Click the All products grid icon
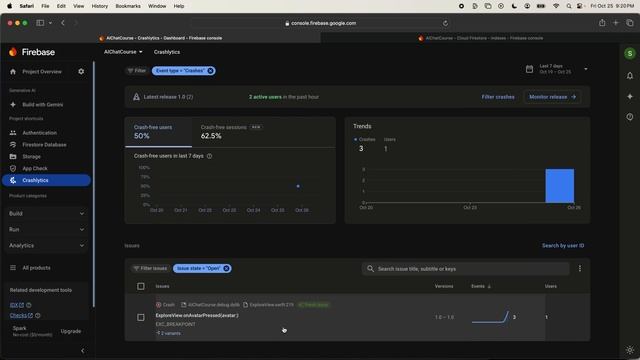This screenshot has height=360, width=640. pyautogui.click(x=13, y=268)
